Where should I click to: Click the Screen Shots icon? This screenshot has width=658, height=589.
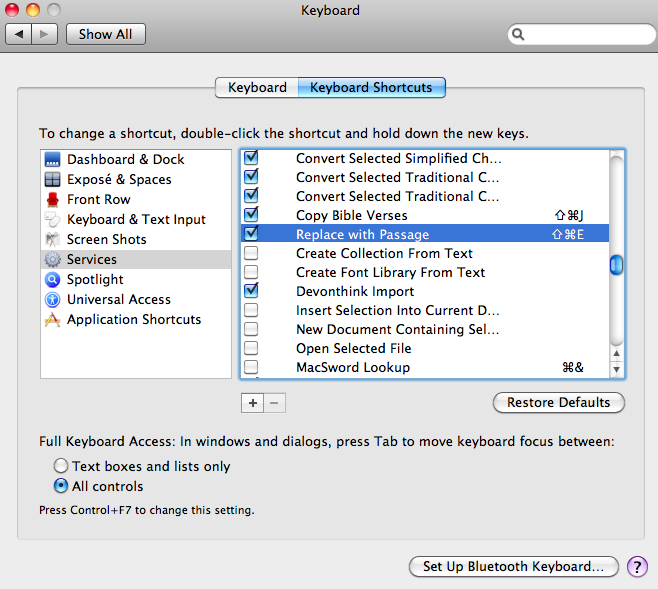coord(52,240)
